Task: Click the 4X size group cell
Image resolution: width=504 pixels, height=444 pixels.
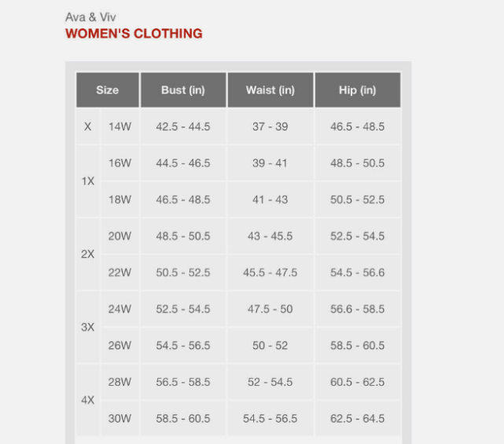Action: (x=88, y=400)
